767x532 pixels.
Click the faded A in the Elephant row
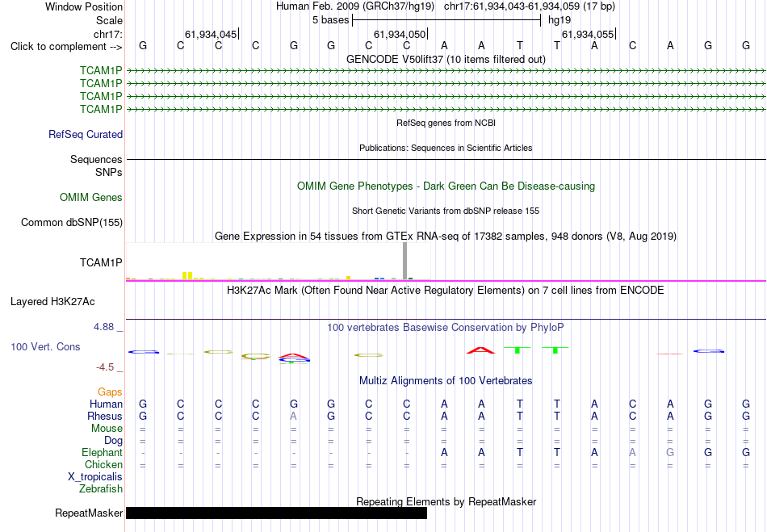coord(632,453)
